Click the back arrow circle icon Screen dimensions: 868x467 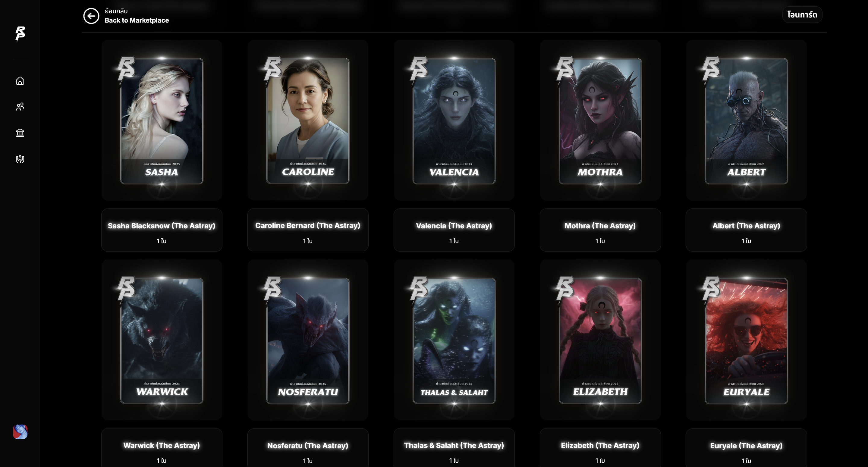tap(91, 16)
